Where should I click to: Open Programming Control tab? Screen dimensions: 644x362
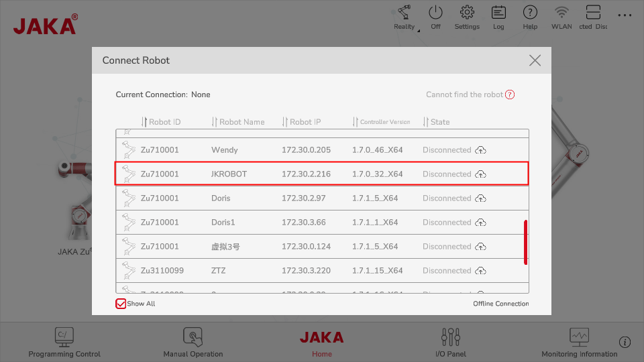coord(64,342)
